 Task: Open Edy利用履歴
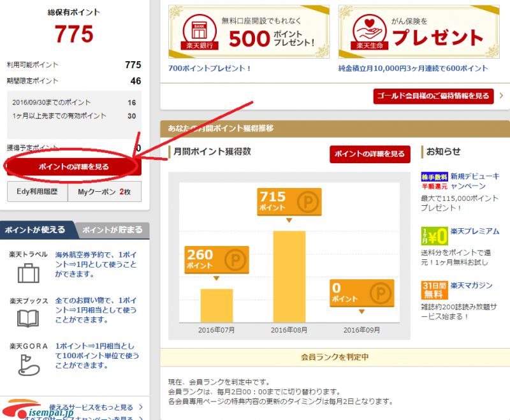(38, 191)
